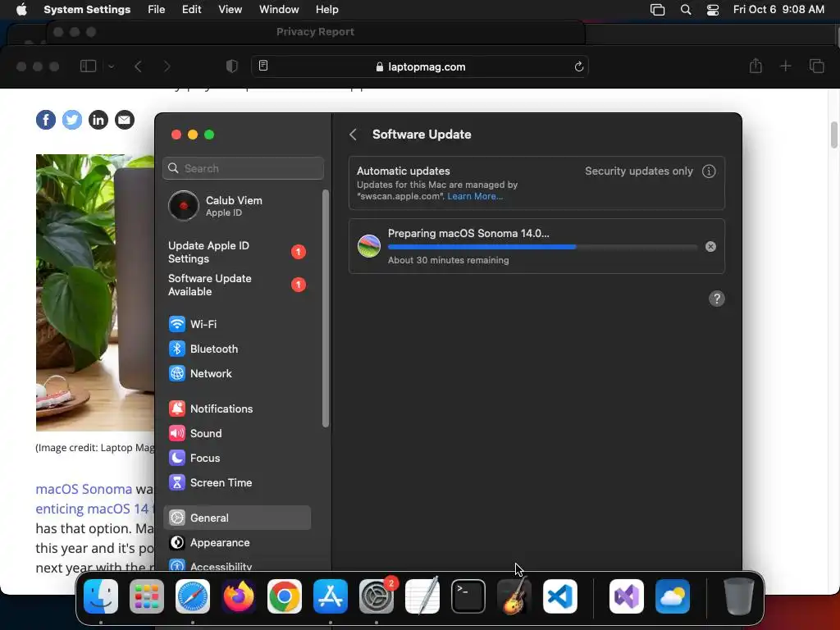Open Firefox from the Dock

coord(239,596)
